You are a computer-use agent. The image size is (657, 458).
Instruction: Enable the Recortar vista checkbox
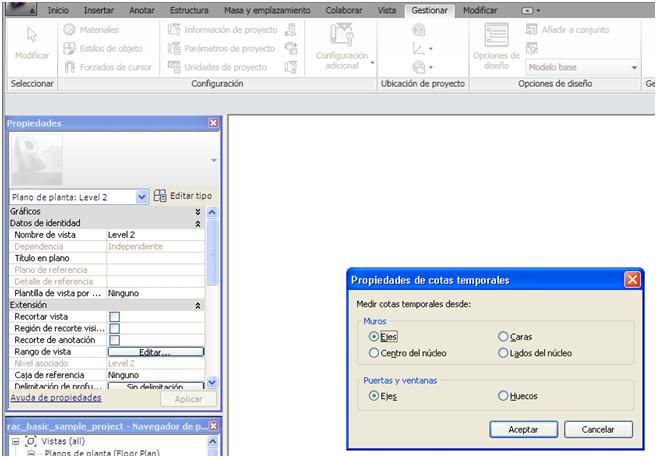pos(114,316)
